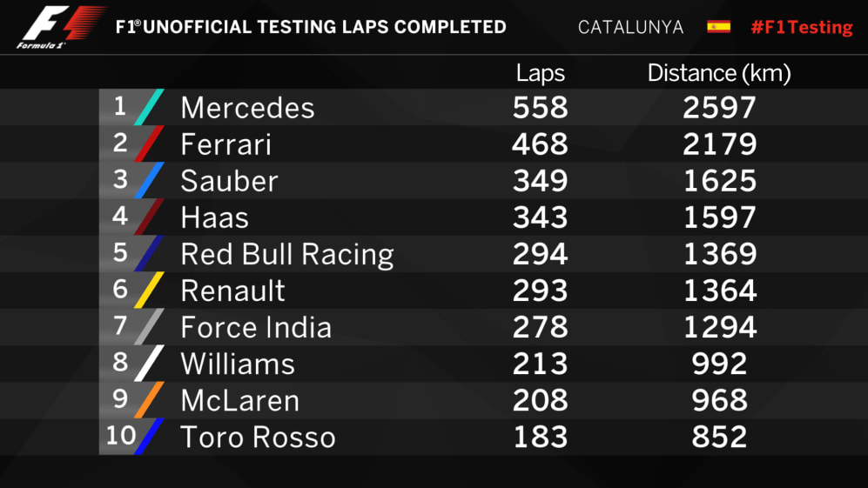Click Ferrari red color stripe

(149, 144)
